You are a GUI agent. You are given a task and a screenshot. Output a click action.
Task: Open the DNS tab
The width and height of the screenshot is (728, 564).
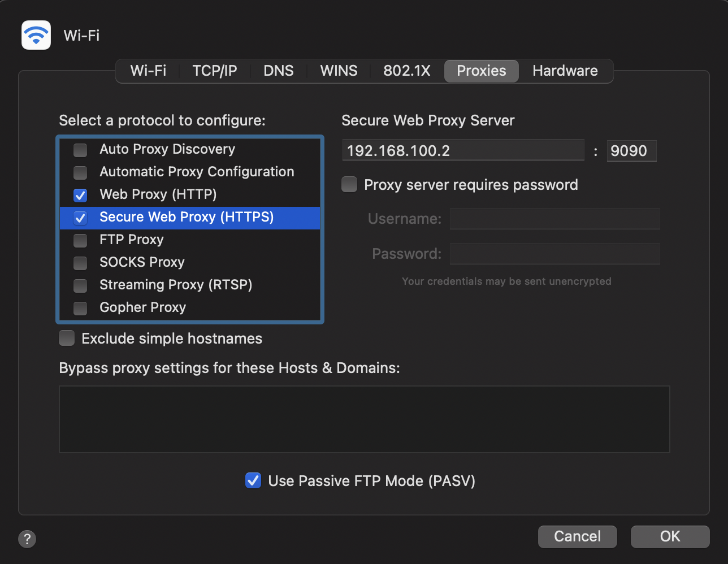[279, 71]
